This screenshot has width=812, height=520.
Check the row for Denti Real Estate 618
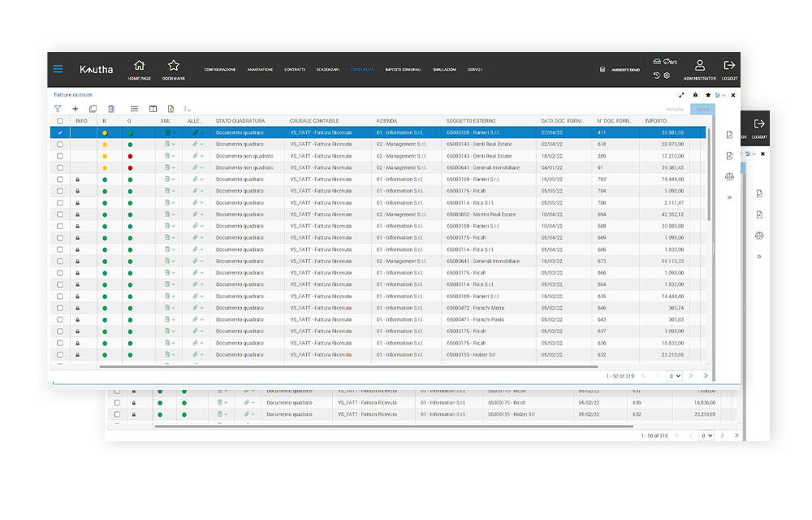[x=59, y=144]
